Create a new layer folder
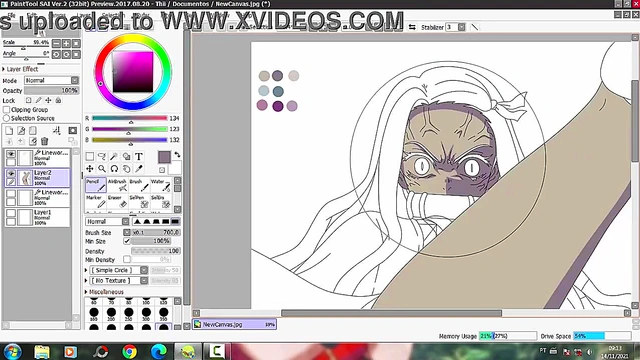This screenshot has height=360, width=640. pos(33,131)
